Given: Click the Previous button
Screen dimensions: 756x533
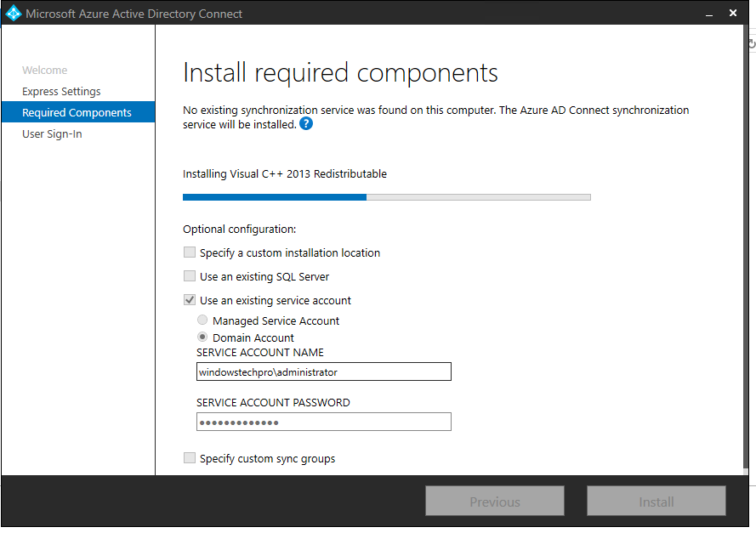Looking at the screenshot, I should (495, 502).
